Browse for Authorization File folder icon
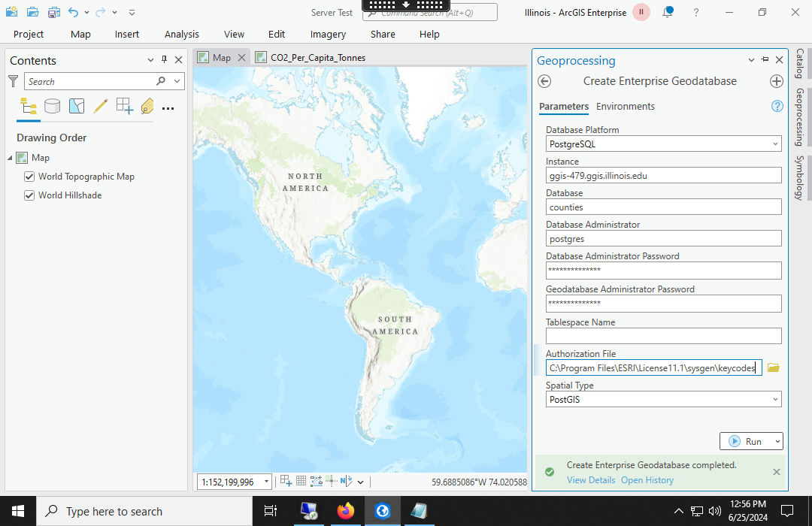Image resolution: width=812 pixels, height=526 pixels. coord(773,367)
